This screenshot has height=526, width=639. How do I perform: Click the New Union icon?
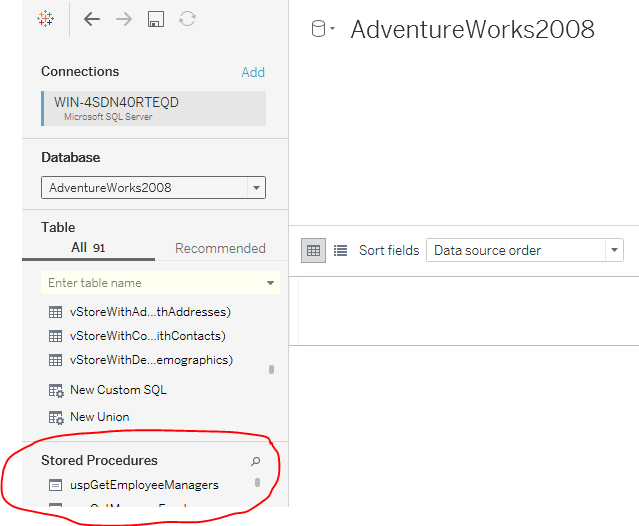coord(56,418)
